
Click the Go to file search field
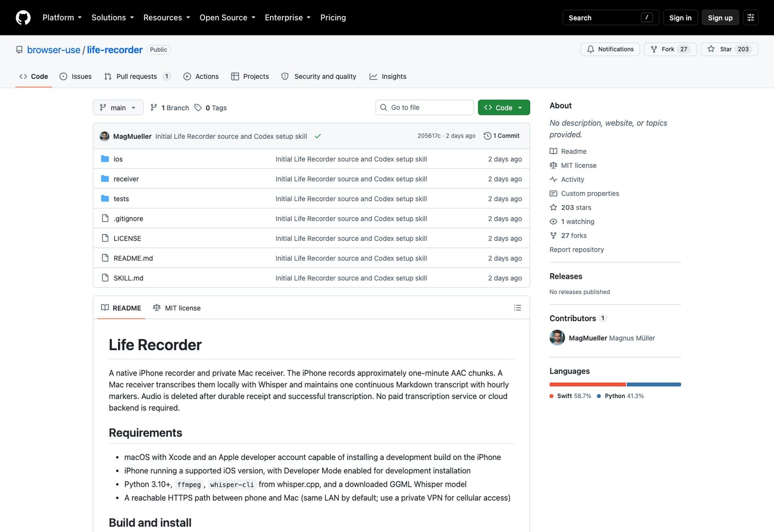(x=425, y=108)
